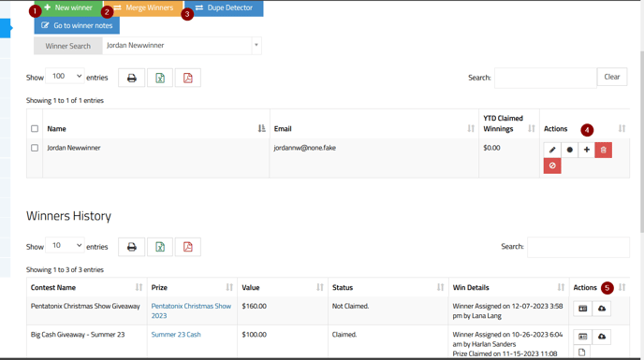This screenshot has width=644, height=360.
Task: Open Merge Winners
Action: pyautogui.click(x=143, y=7)
